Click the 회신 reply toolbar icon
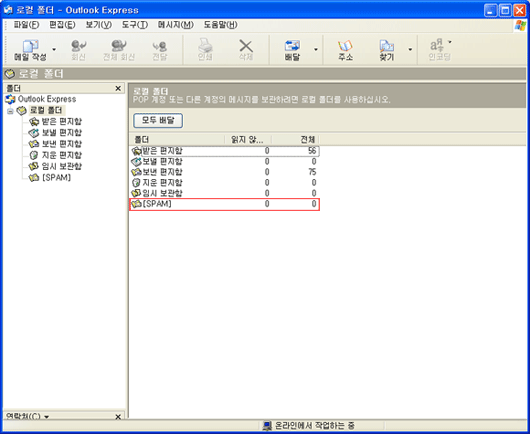The image size is (530, 434). pos(78,46)
